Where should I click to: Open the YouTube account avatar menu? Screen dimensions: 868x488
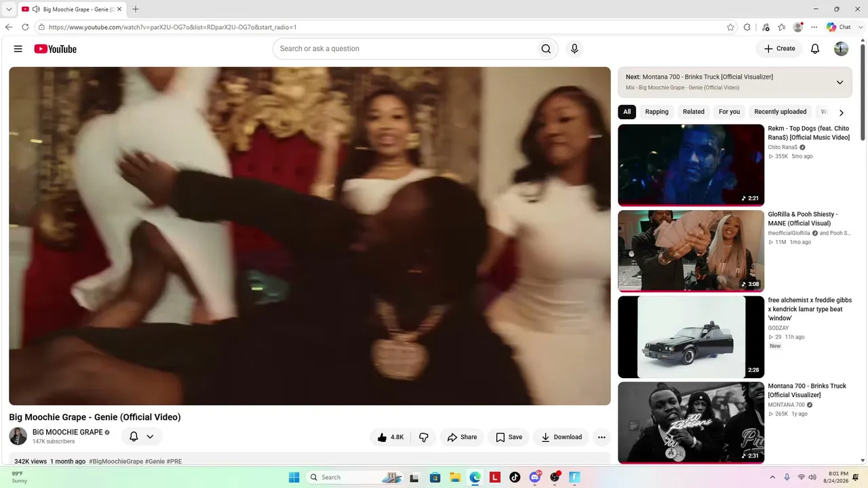pyautogui.click(x=841, y=49)
